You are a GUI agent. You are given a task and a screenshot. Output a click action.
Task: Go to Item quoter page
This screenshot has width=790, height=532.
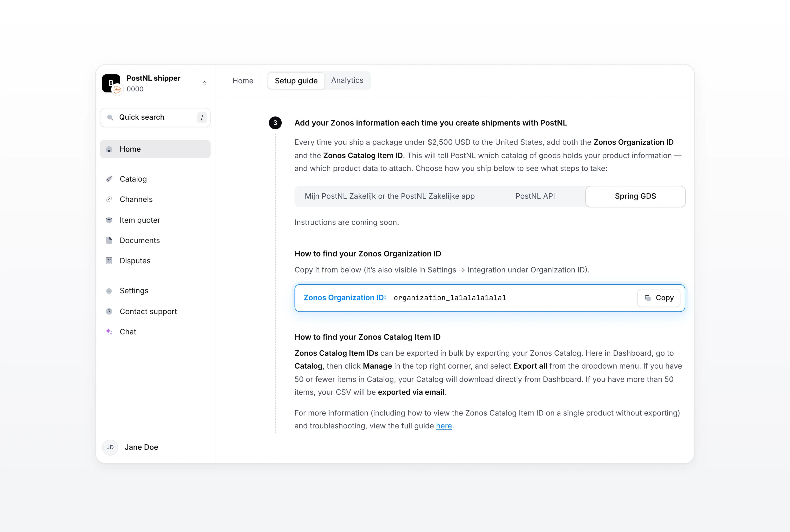(x=155, y=220)
